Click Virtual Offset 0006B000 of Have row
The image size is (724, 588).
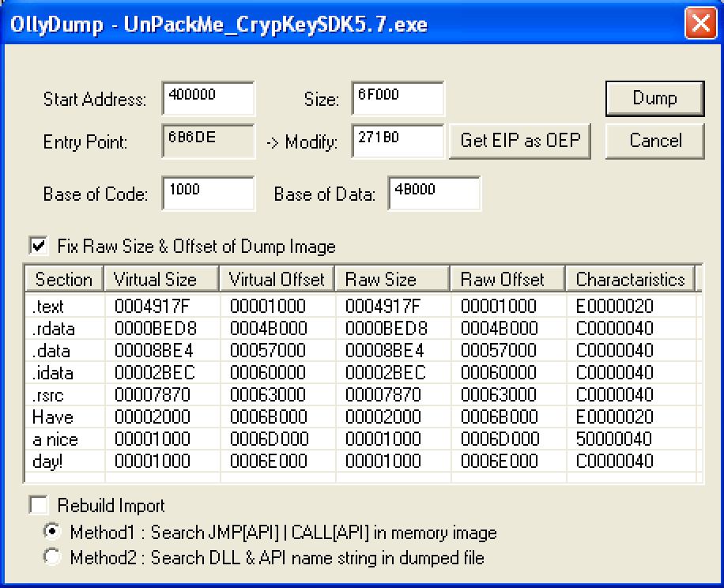[268, 416]
